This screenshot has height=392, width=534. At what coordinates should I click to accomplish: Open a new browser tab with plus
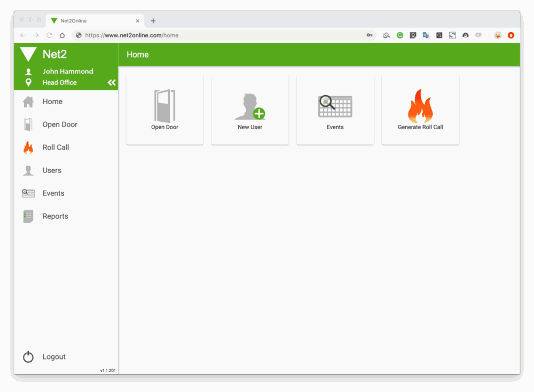tap(153, 21)
